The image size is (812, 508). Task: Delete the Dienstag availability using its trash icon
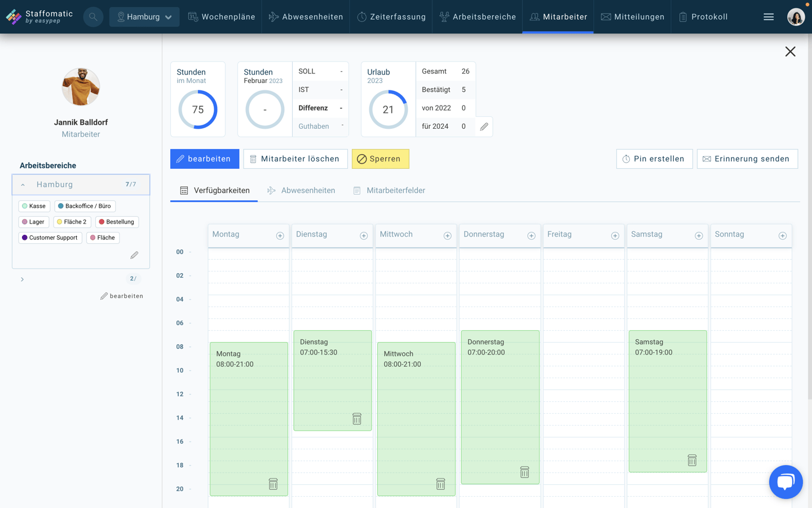point(356,418)
